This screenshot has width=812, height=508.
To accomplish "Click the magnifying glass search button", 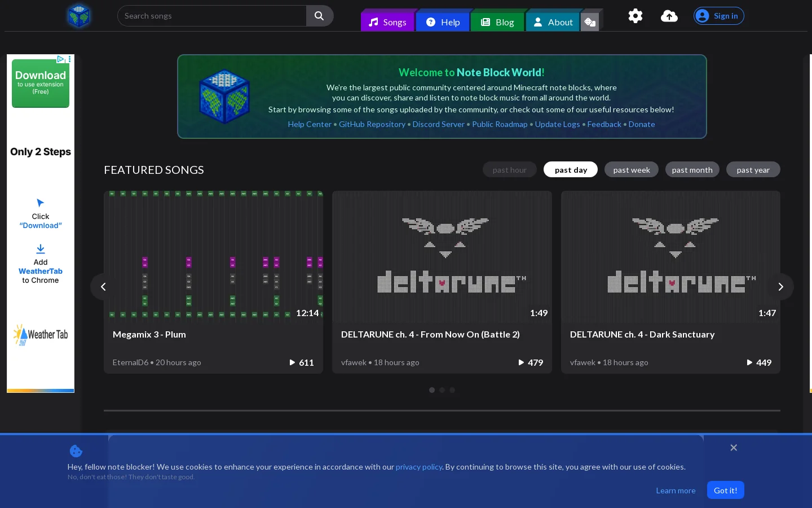I will coord(319,16).
